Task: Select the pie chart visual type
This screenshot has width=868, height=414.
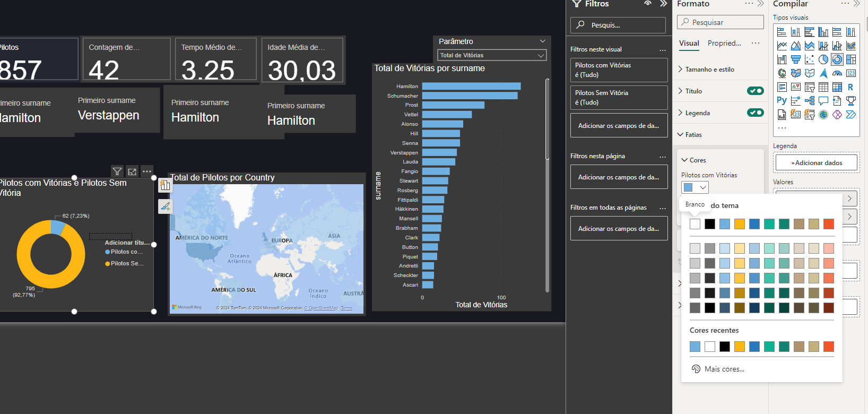Action: point(823,59)
